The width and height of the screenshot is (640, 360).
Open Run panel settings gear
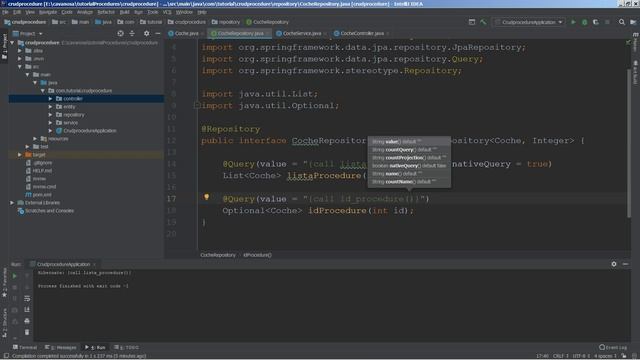click(614, 264)
